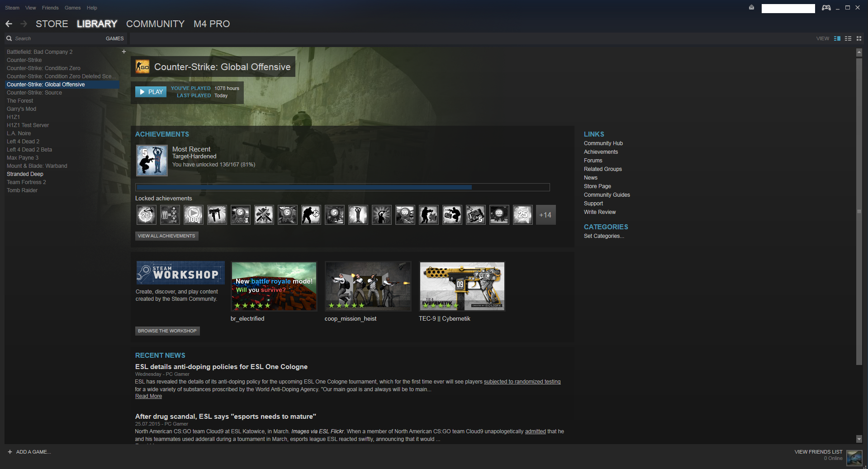This screenshot has height=469, width=868.
Task: Open Read More under ESL anti-doping article
Action: [148, 396]
